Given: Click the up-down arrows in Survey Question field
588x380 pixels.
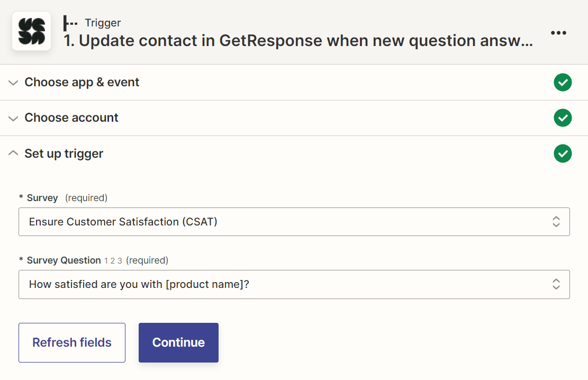Looking at the screenshot, I should tap(556, 284).
